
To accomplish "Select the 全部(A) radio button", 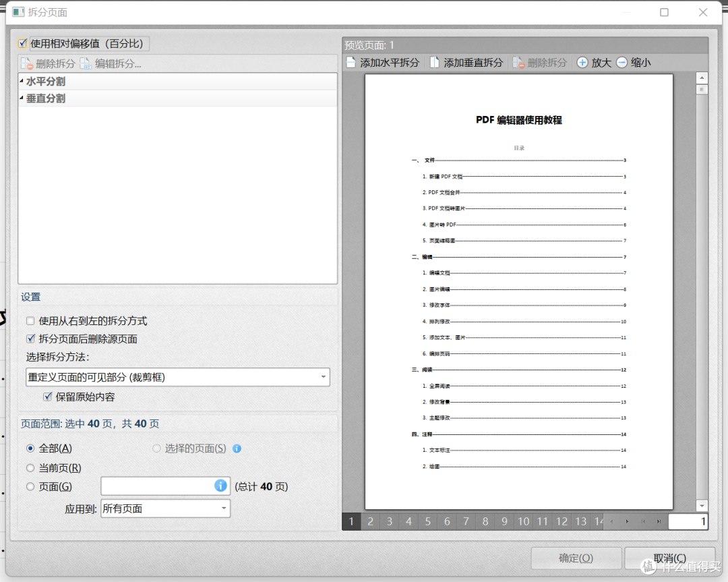I will tap(30, 448).
